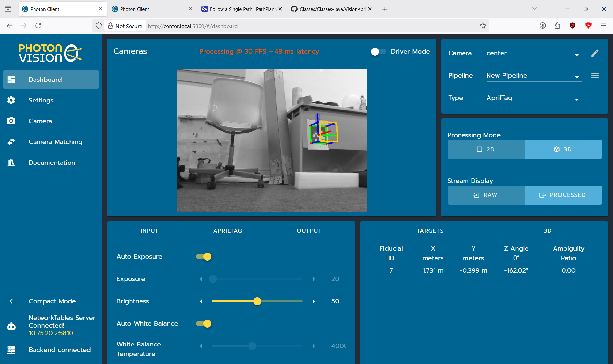The image size is (613, 364).
Task: Open Settings via the gear icon
Action: tap(11, 100)
